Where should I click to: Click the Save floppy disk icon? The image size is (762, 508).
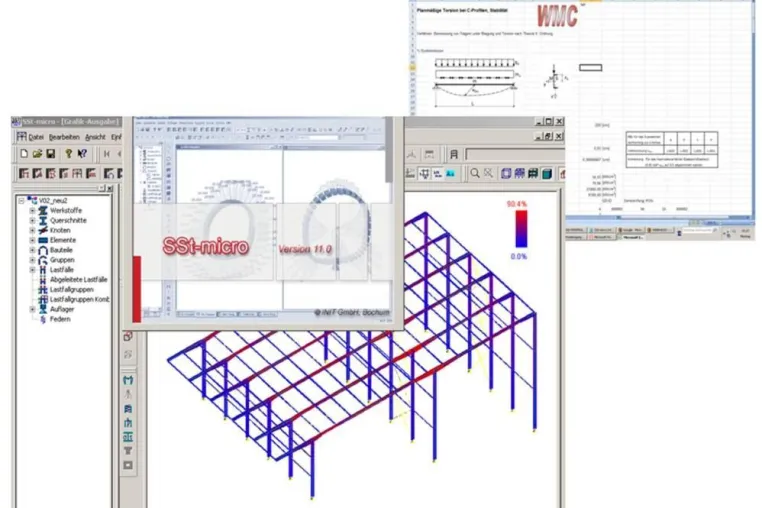click(51, 154)
